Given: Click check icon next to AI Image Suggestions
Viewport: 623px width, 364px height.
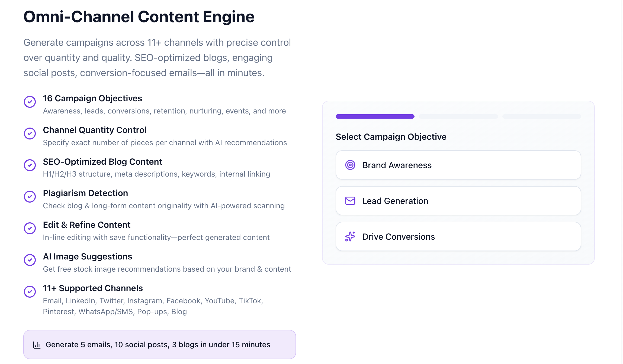Looking at the screenshot, I should click(30, 260).
